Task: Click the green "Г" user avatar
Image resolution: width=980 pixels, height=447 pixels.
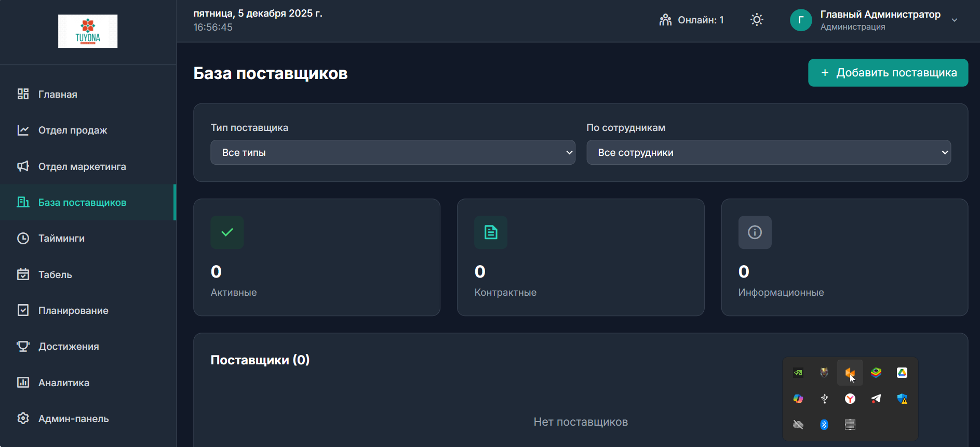Action: pyautogui.click(x=801, y=20)
